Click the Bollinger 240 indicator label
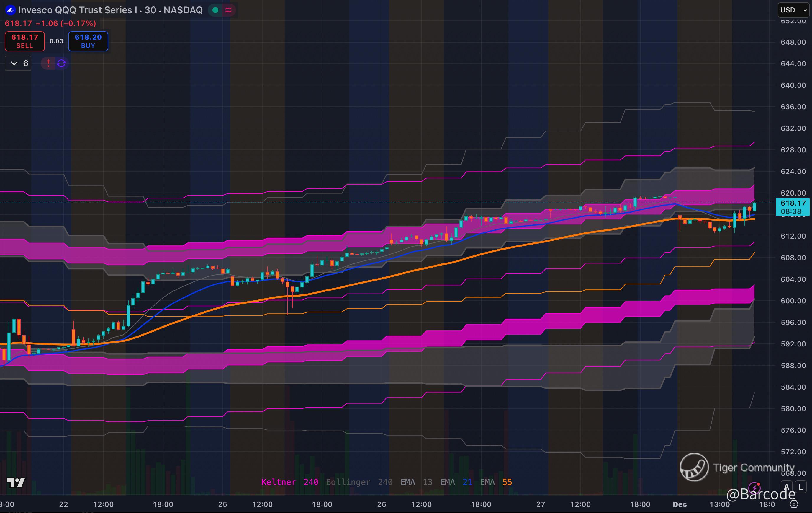This screenshot has height=513, width=812. [x=359, y=482]
